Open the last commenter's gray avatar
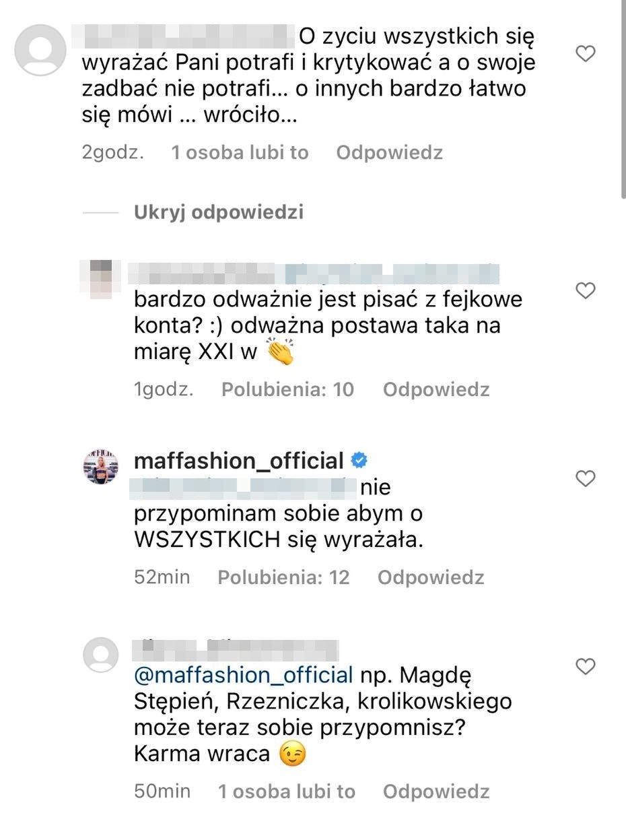This screenshot has height=840, width=626. (100, 654)
